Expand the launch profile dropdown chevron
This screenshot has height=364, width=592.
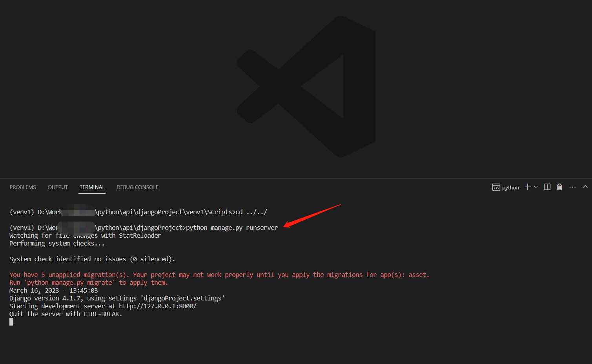pos(536,187)
